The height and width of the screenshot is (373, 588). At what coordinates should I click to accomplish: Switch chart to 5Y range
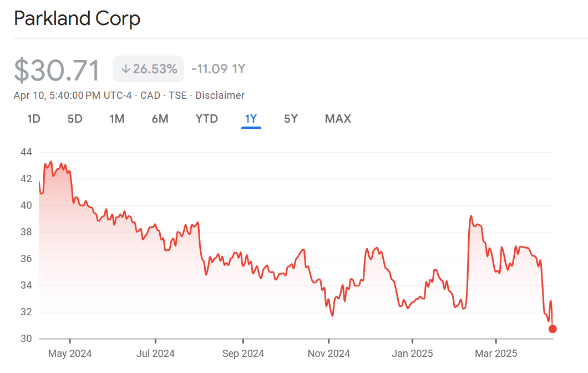[x=291, y=119]
